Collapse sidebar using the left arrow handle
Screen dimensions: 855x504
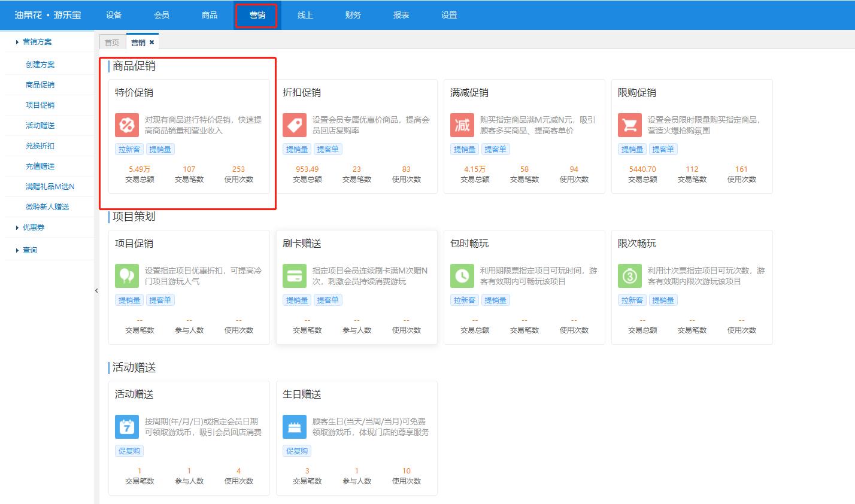pyautogui.click(x=96, y=290)
